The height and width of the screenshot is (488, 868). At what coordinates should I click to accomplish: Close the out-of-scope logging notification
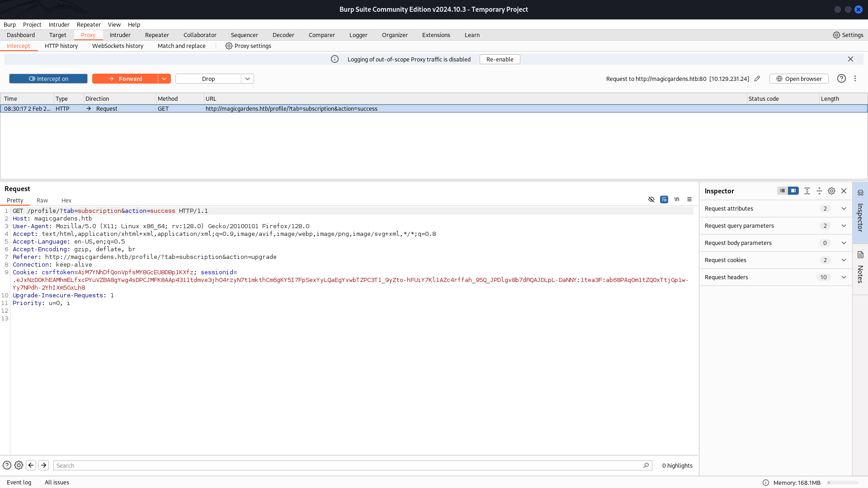point(850,59)
